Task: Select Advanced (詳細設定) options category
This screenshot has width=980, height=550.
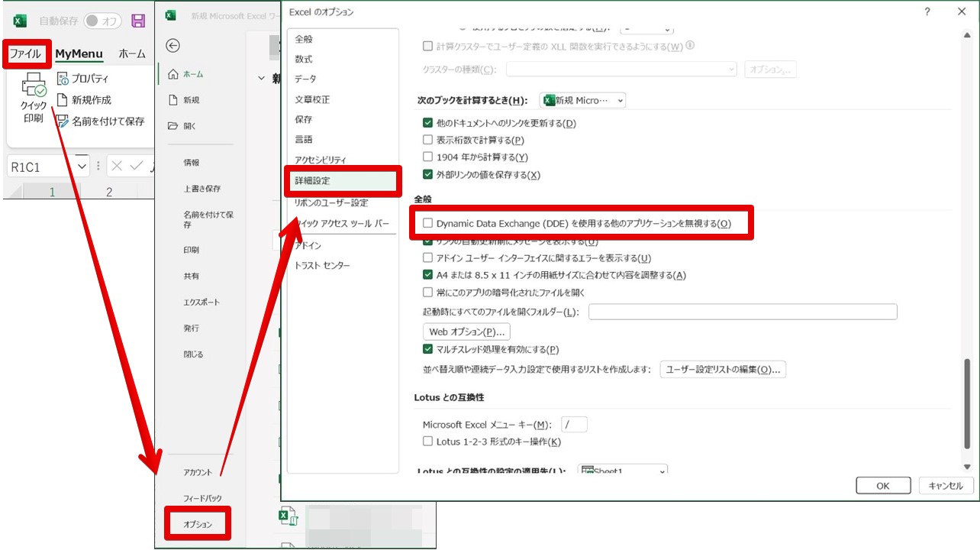Action: pyautogui.click(x=341, y=180)
